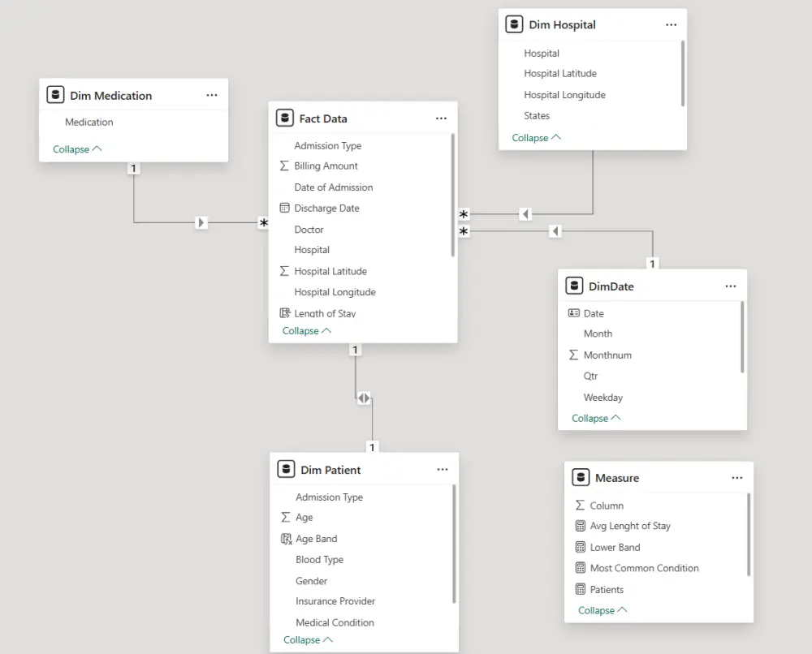Image resolution: width=812 pixels, height=654 pixels.
Task: Click Collapse on the Fact Data card
Action: (307, 330)
